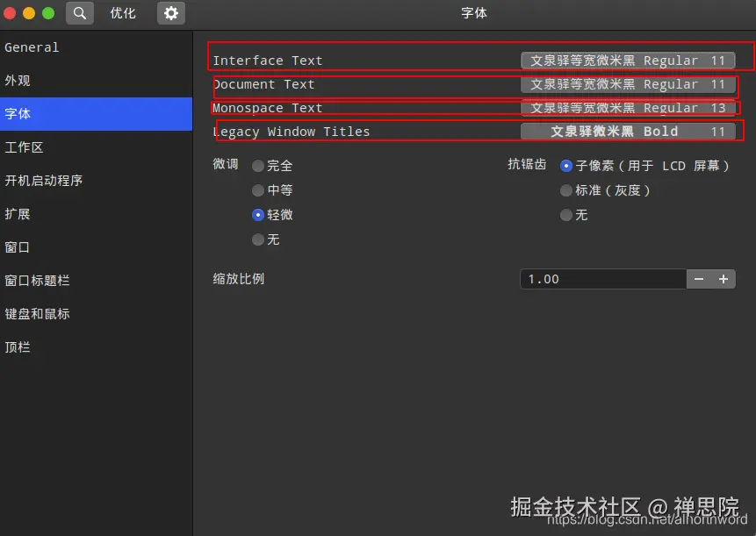Open the Legacy Window Titles font picker
Screen dimensions: 756x536
tap(630, 132)
